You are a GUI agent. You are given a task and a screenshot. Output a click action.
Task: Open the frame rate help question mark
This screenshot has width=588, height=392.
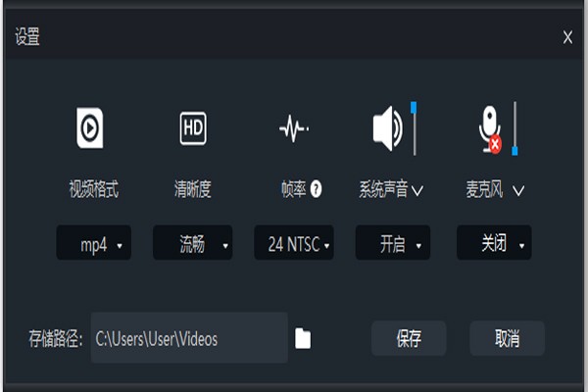pyautogui.click(x=317, y=190)
